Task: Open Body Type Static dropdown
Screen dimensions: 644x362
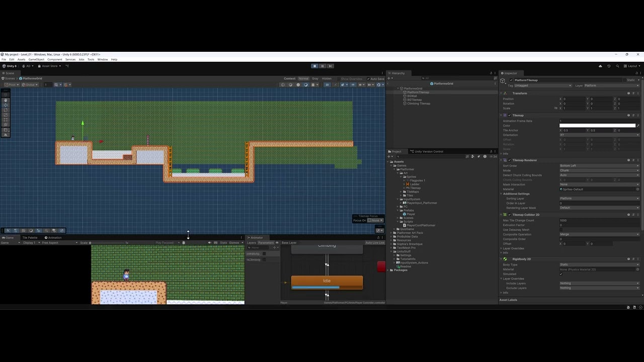Action: (x=599, y=264)
